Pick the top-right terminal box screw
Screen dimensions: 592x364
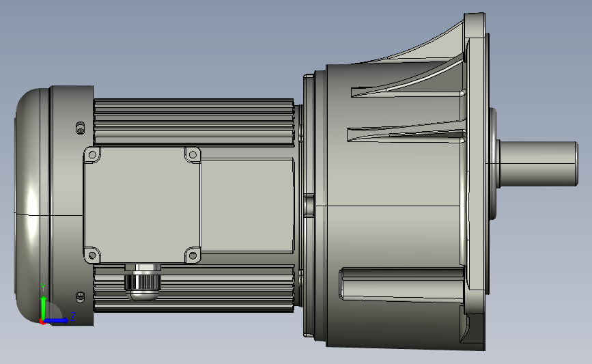[x=193, y=154]
